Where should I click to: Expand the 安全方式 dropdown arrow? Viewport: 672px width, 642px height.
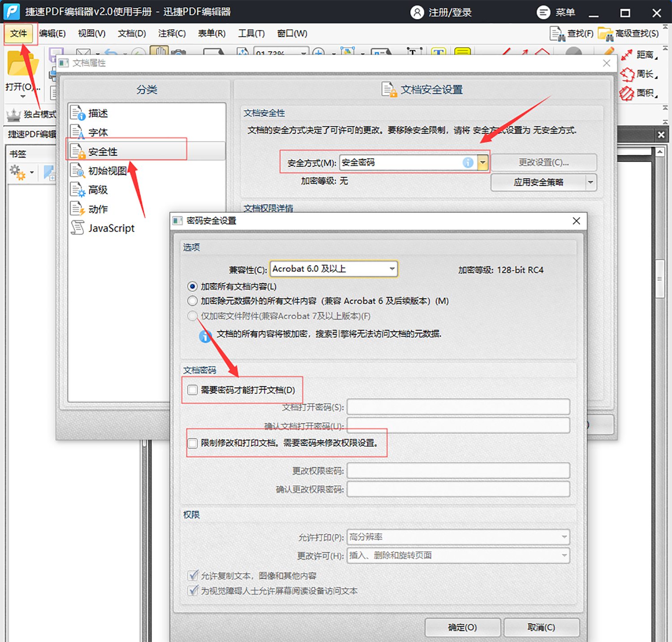pyautogui.click(x=482, y=163)
